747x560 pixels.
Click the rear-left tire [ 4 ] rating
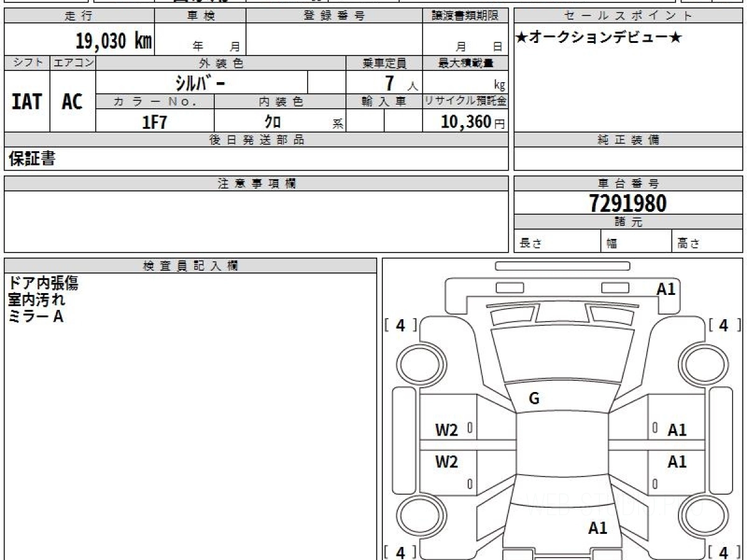pos(401,552)
